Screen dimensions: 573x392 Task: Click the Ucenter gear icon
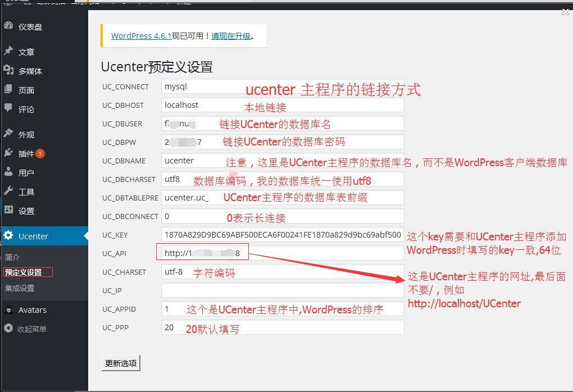click(8, 235)
